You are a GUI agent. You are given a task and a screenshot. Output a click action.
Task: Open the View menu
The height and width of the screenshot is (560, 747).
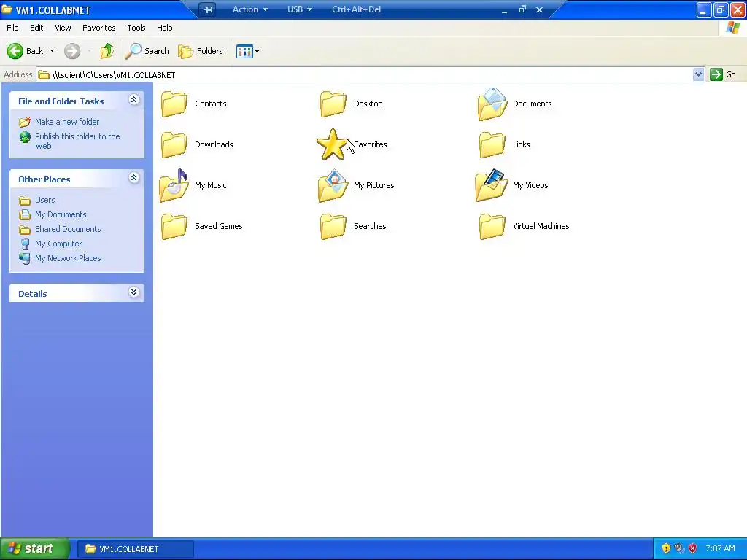pos(63,28)
